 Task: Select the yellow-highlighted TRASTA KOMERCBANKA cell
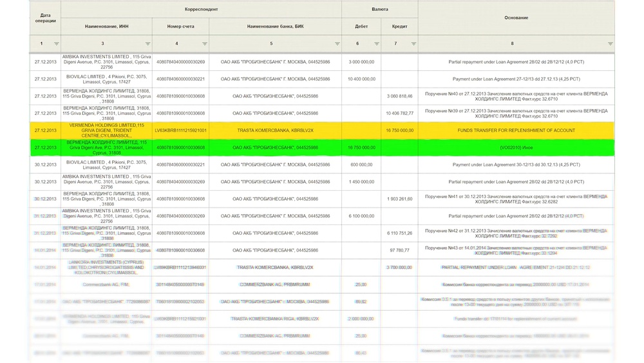tap(275, 130)
